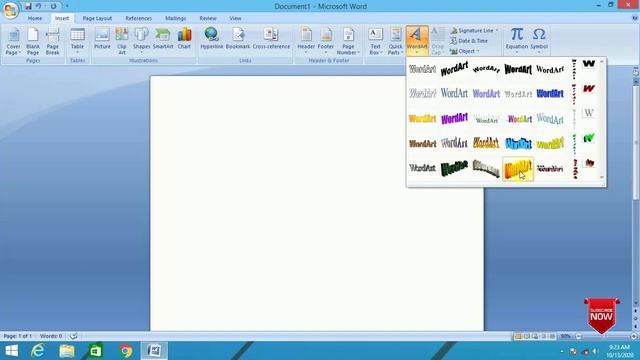
Task: Choose the black arched WordArt style
Action: (x=486, y=69)
